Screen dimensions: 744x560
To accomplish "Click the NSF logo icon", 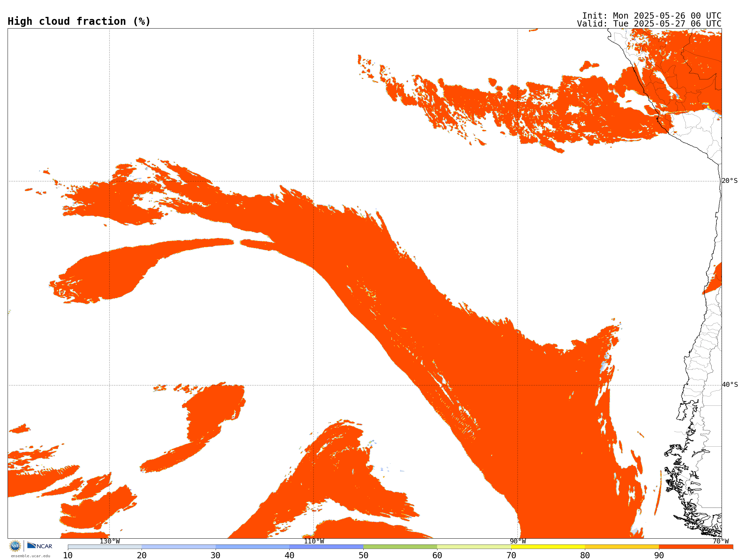I will (x=15, y=546).
